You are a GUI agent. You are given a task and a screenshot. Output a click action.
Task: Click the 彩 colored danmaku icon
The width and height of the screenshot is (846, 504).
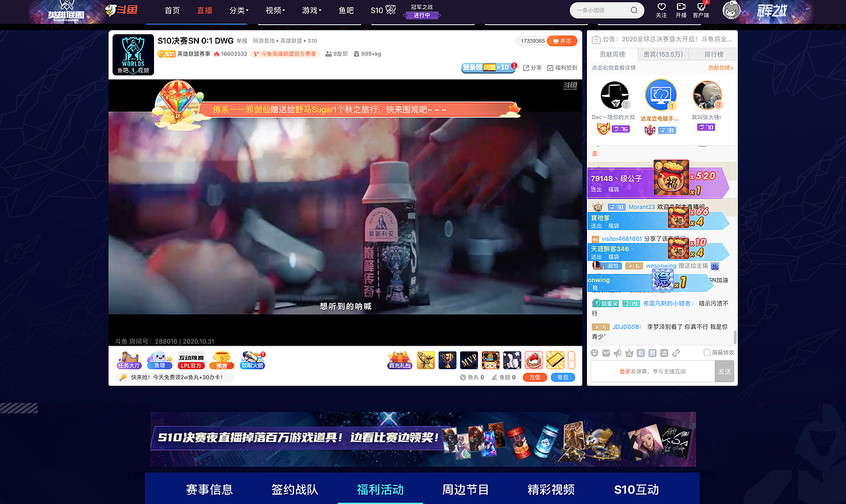coord(641,353)
